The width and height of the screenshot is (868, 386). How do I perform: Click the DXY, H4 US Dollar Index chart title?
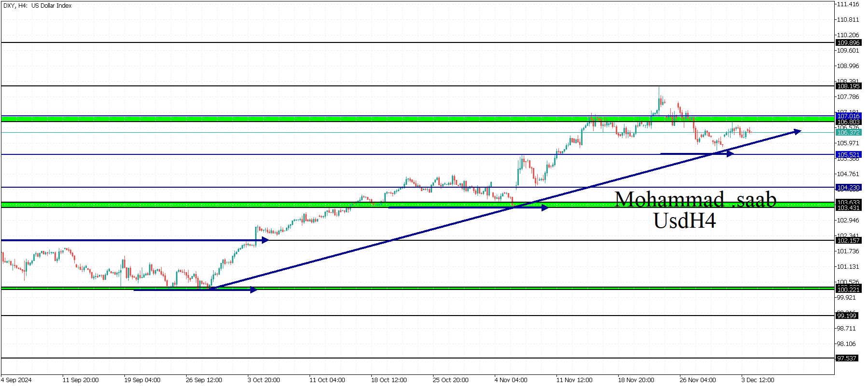click(38, 6)
